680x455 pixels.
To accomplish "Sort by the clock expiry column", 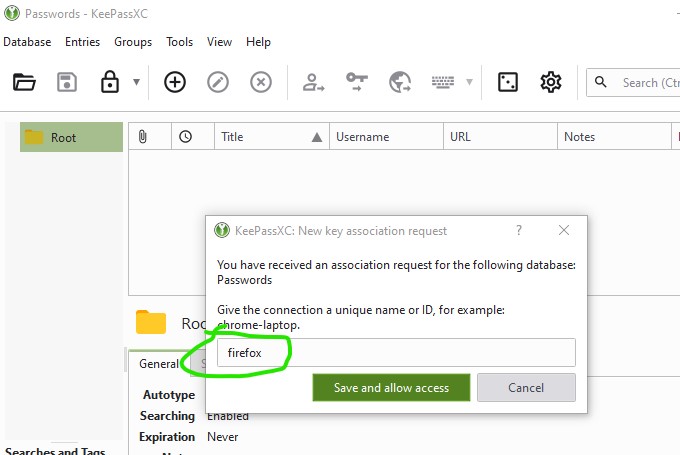I will [x=193, y=137].
